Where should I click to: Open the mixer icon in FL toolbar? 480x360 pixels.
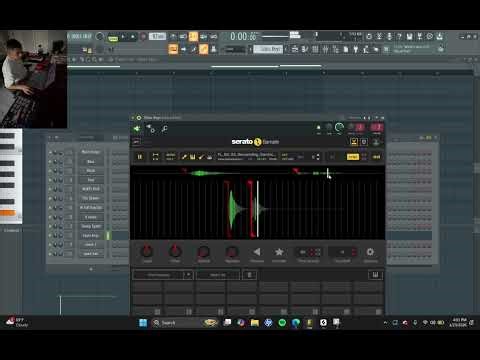[325, 49]
